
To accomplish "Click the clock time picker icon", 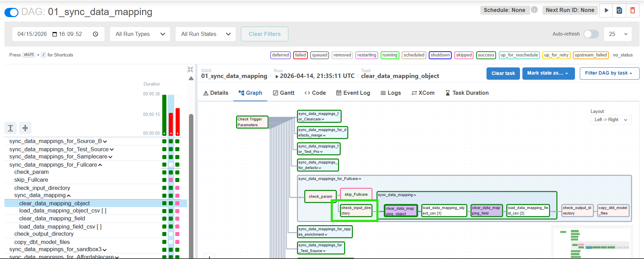I will [96, 34].
